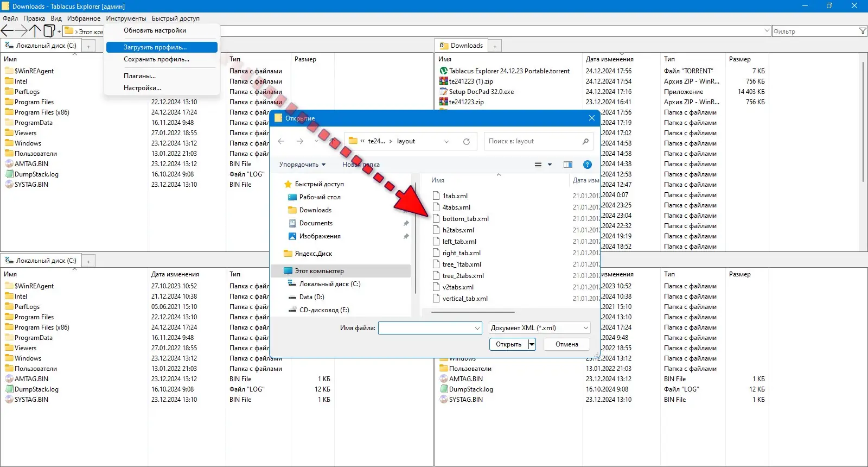Click the Documents icon in dialog sidebar

pyautogui.click(x=292, y=223)
